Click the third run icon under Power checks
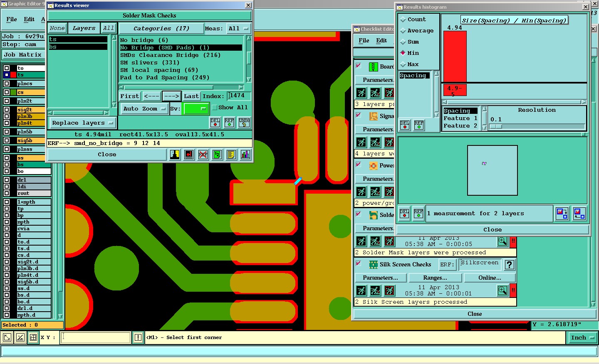 click(x=389, y=192)
